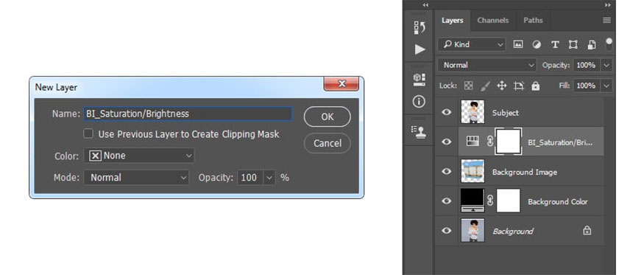Lock all padlock icon

tap(535, 86)
